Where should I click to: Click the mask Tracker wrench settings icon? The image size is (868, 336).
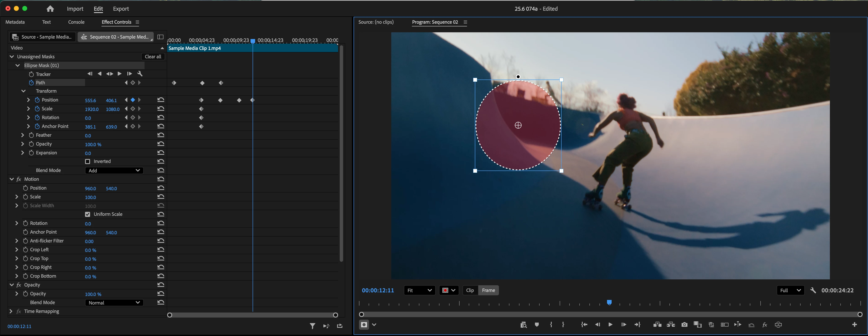(140, 74)
